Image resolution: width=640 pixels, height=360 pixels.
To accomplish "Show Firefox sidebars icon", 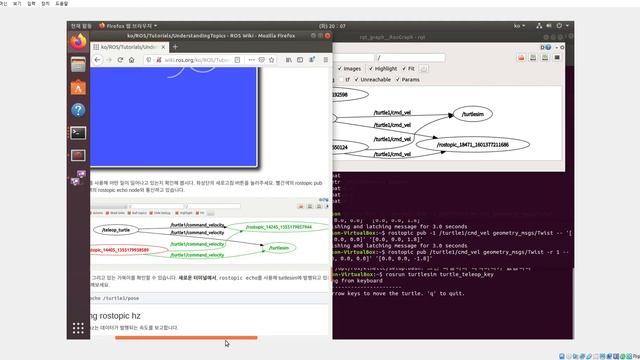I will 300,60.
